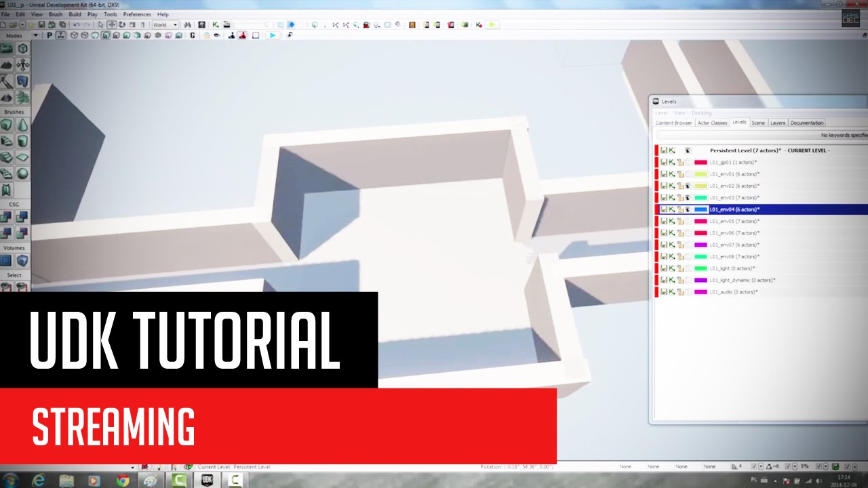Select the Cone brush builder
The width and height of the screenshot is (868, 488).
[22, 125]
